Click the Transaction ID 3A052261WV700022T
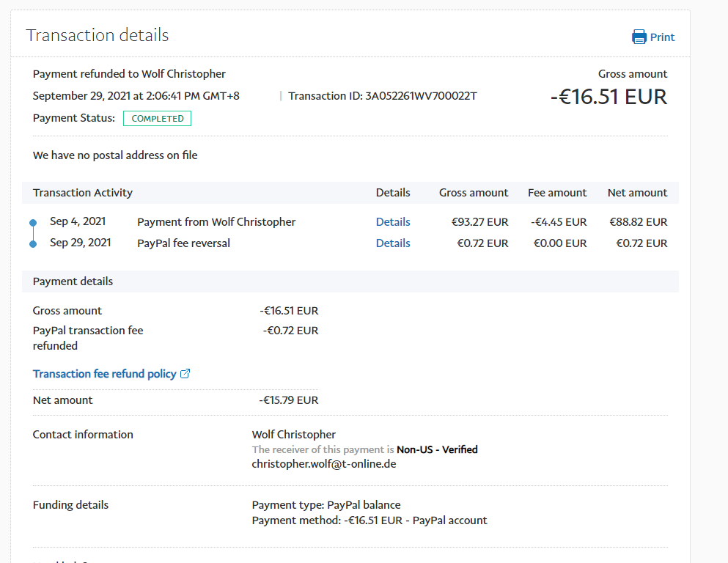 [x=421, y=96]
